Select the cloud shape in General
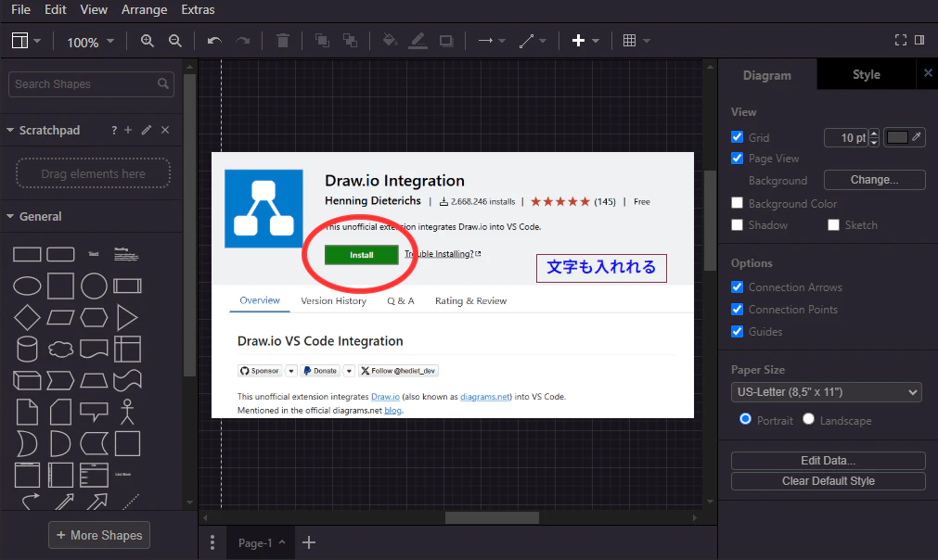Screen dimensions: 938x560 (x=60, y=349)
